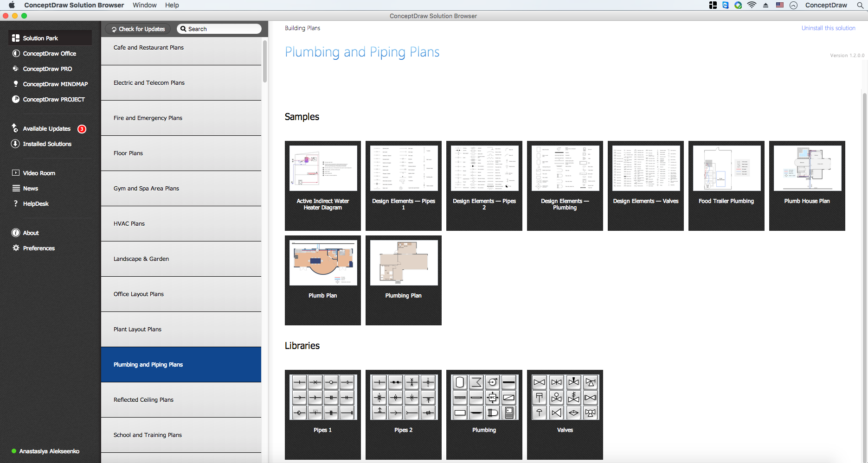Viewport: 868px width, 463px height.
Task: Open Active Indirect Water Heater Diagram sample
Action: click(x=323, y=186)
